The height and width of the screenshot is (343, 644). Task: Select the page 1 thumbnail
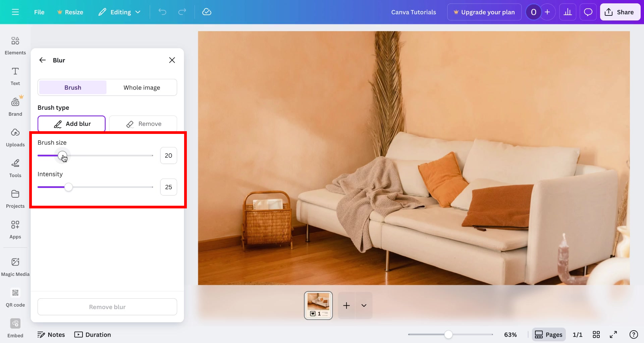point(318,305)
